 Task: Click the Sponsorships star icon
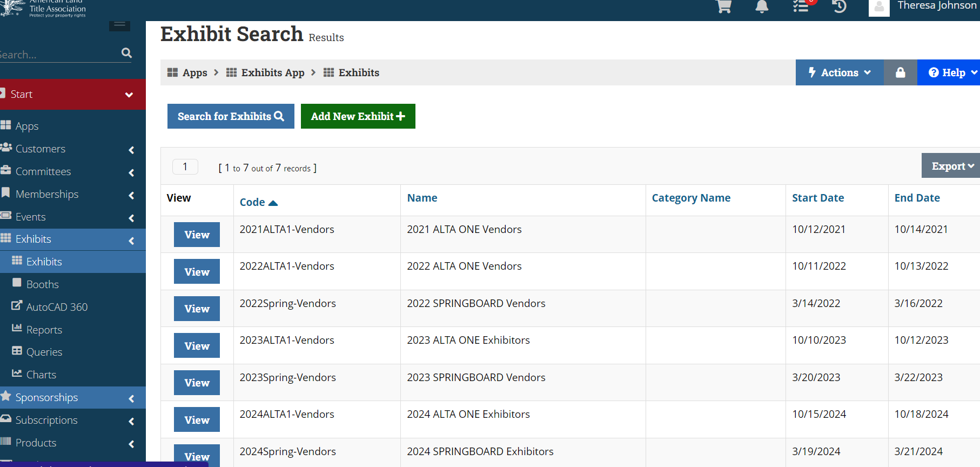(6, 396)
